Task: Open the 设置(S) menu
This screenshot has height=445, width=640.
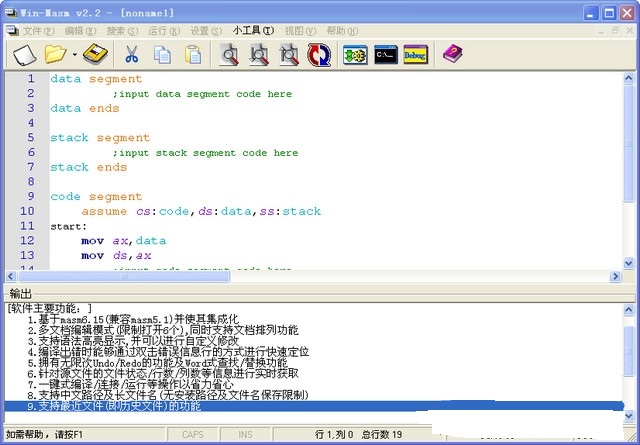Action: pos(206,31)
